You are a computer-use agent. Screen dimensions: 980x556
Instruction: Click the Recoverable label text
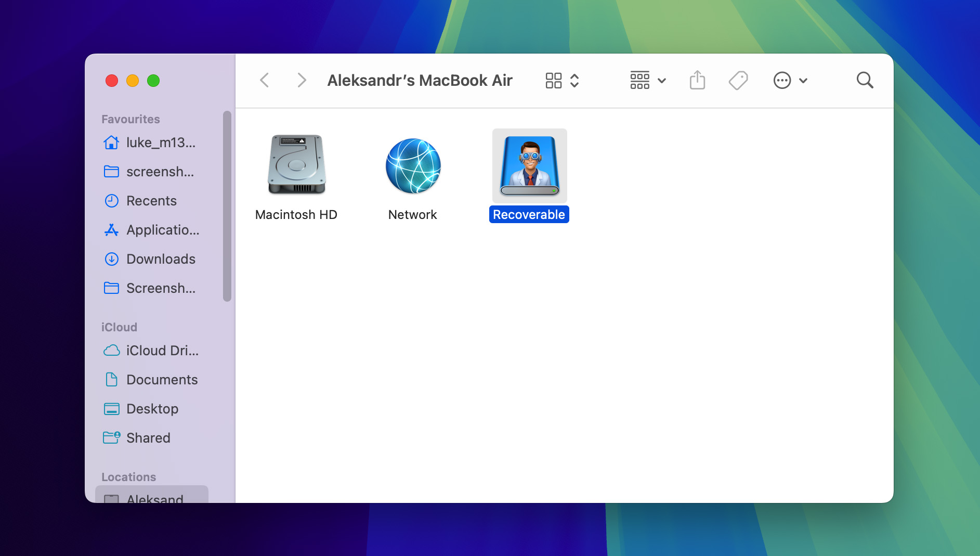(x=529, y=215)
